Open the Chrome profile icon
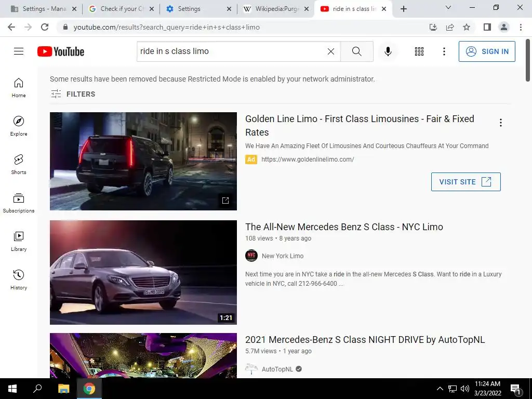This screenshot has width=532, height=399. coord(504,27)
